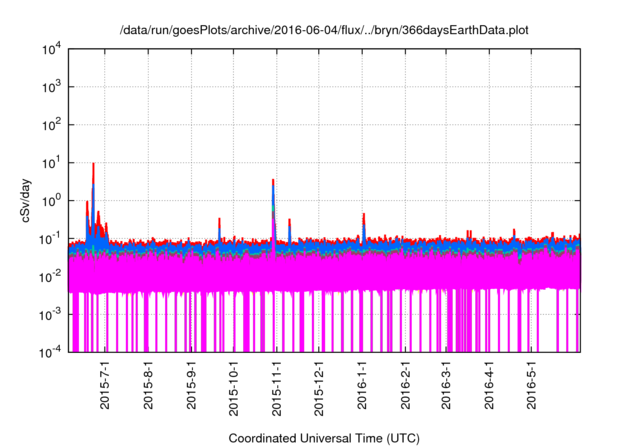This screenshot has width=640, height=448.
Task: Click the 10^3 y-axis tick label
Action: coord(51,87)
